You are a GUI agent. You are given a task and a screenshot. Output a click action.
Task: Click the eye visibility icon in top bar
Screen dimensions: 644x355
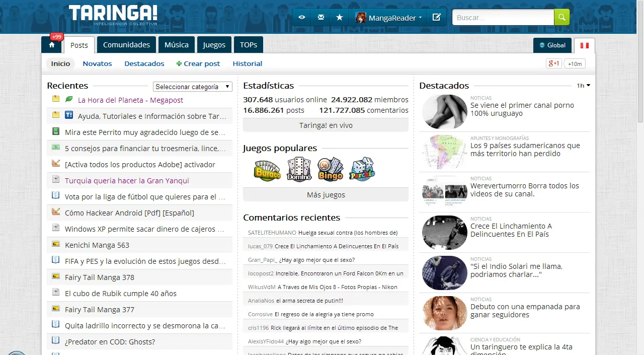coord(301,17)
